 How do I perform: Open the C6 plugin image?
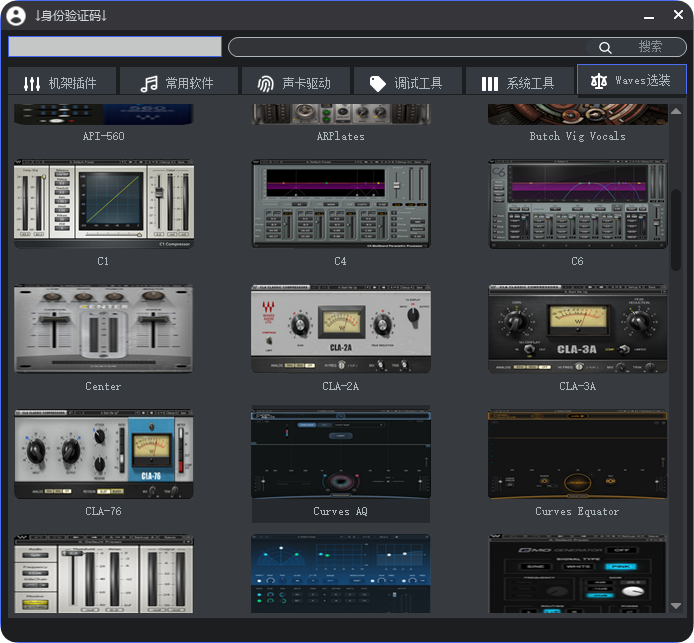pyautogui.click(x=578, y=204)
